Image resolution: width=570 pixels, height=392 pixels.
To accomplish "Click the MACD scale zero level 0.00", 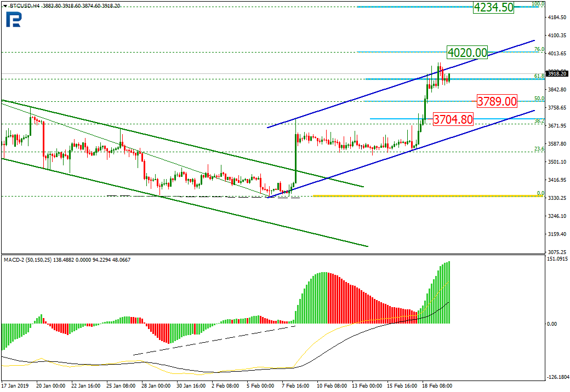I will 552,324.
